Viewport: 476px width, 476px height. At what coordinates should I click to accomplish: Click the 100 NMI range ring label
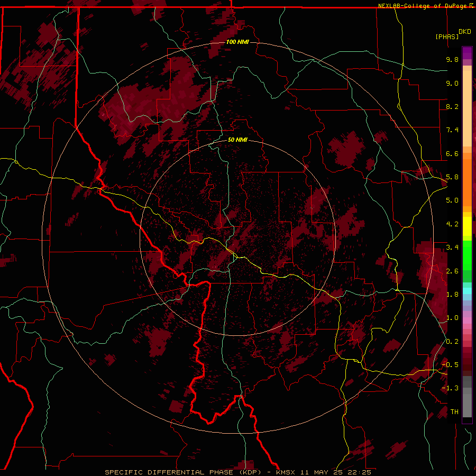tap(237, 42)
